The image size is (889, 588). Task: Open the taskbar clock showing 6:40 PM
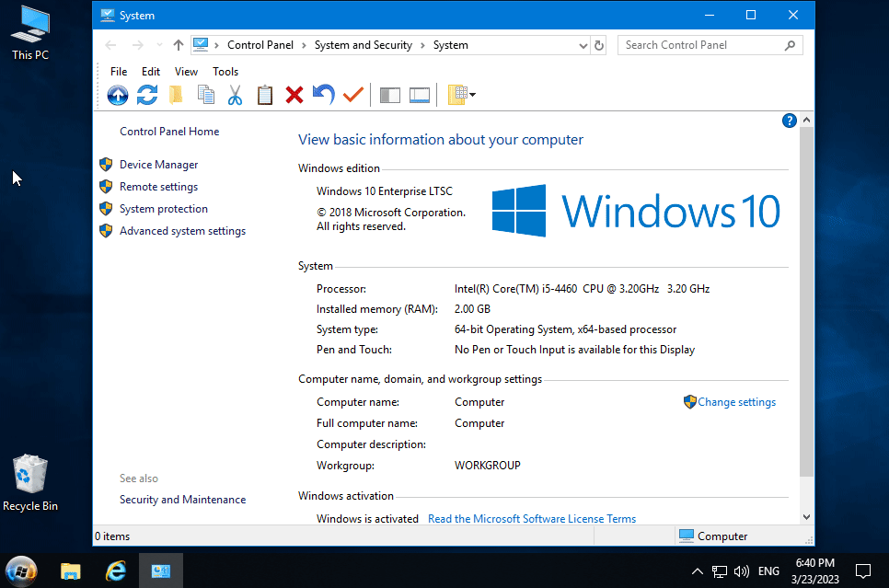814,571
